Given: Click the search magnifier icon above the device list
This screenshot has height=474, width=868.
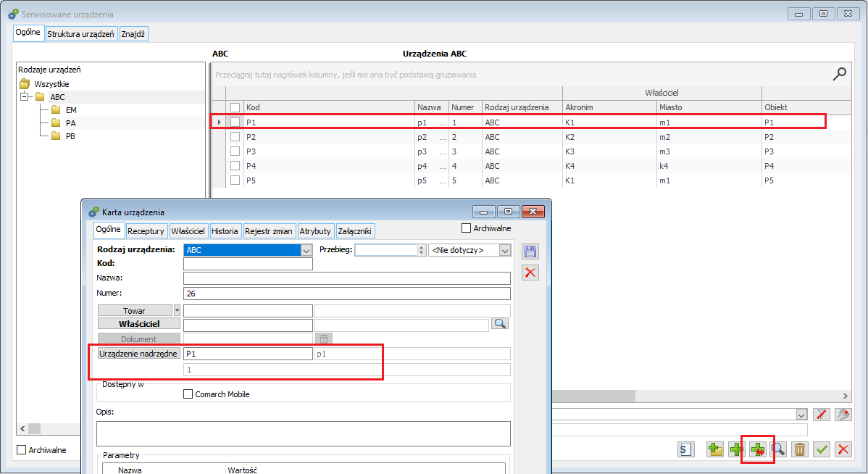Looking at the screenshot, I should pyautogui.click(x=839, y=74).
